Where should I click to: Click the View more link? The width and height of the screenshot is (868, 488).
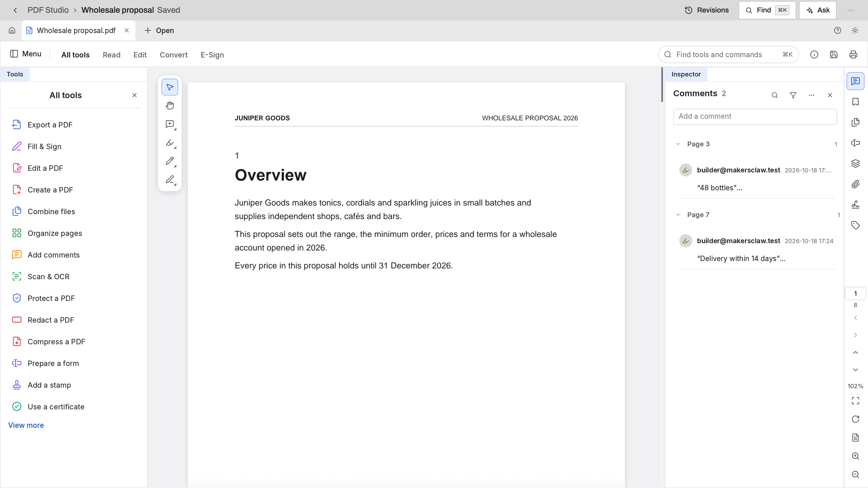(x=26, y=425)
